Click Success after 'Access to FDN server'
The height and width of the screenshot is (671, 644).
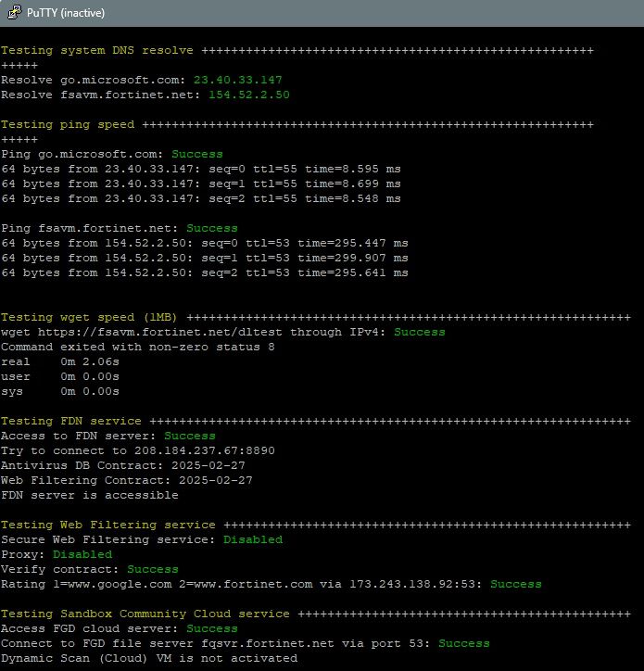[190, 437]
